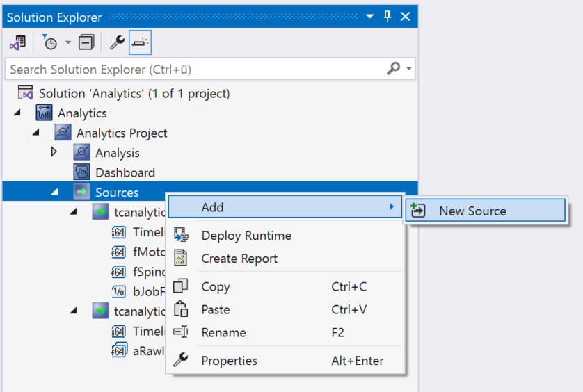
Task: Choose Paste in context menu
Action: point(285,309)
